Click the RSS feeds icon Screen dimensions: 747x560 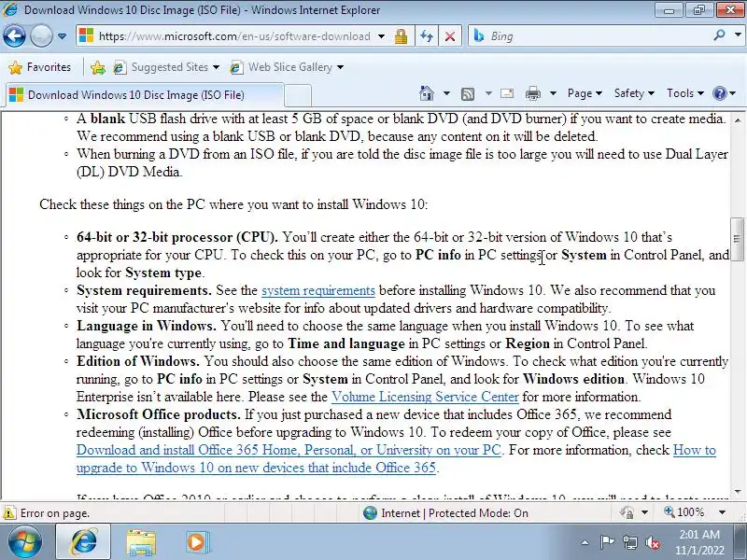coord(468,94)
